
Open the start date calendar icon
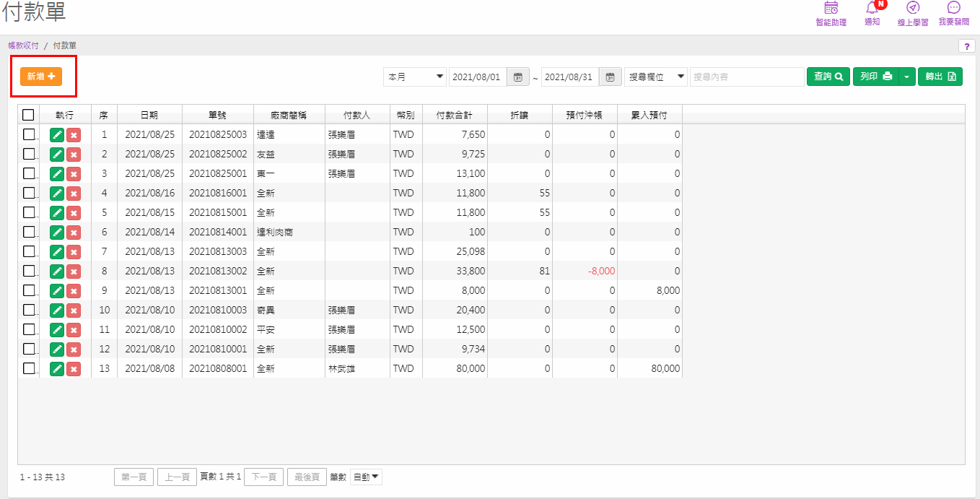tap(518, 77)
